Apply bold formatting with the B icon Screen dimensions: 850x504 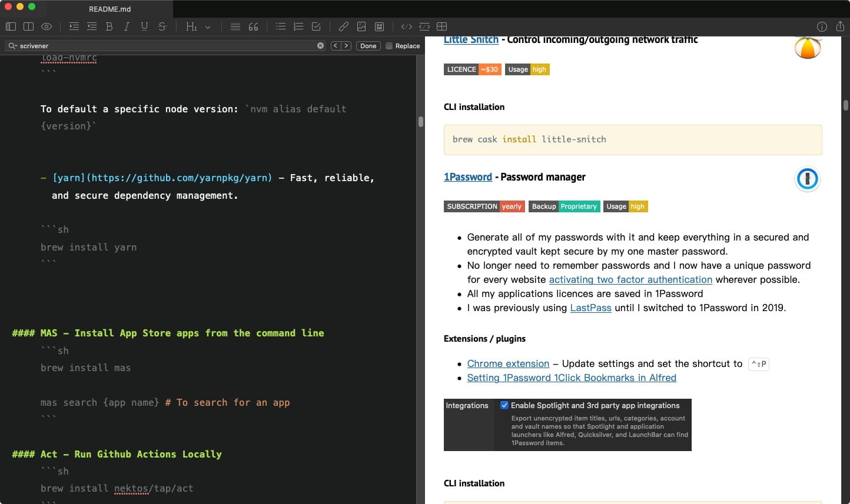109,26
